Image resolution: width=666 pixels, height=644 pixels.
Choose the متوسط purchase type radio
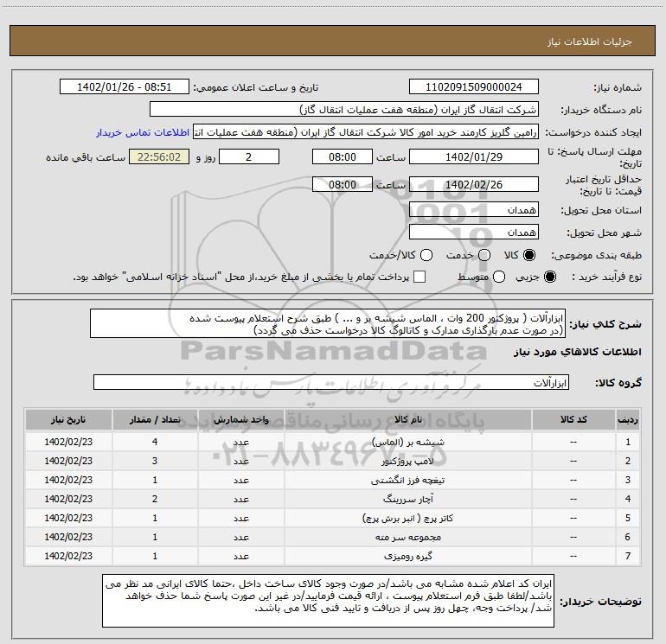(499, 277)
